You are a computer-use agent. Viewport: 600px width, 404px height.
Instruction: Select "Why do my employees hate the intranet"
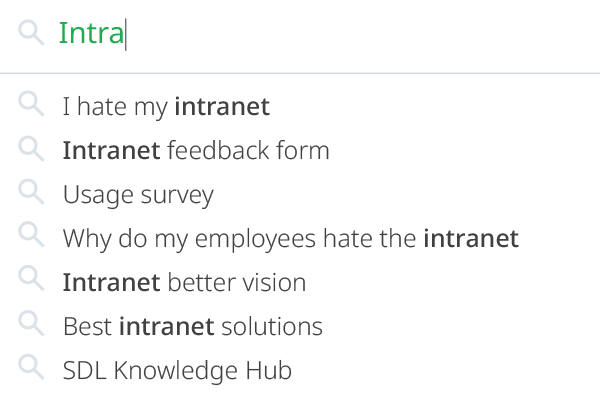(290, 238)
